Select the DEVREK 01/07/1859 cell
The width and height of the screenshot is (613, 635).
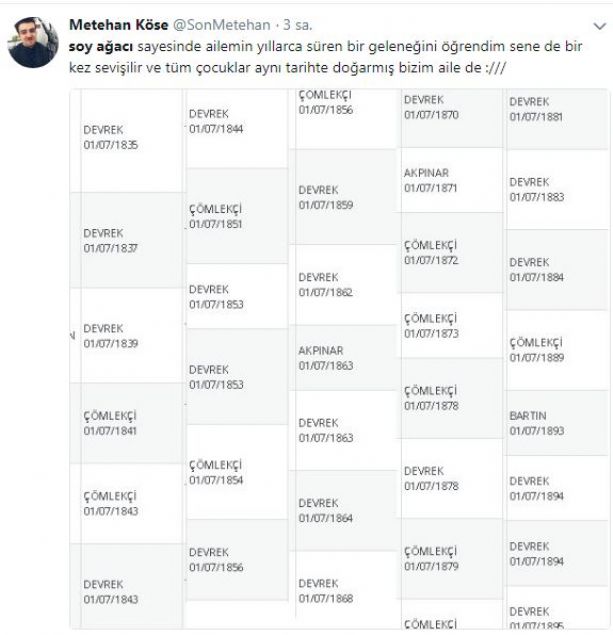325,197
